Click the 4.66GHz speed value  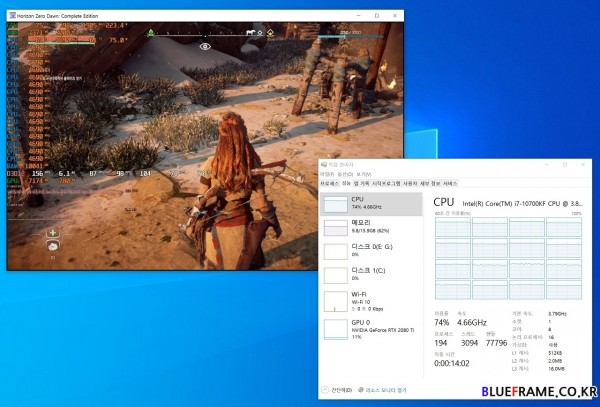(x=472, y=322)
